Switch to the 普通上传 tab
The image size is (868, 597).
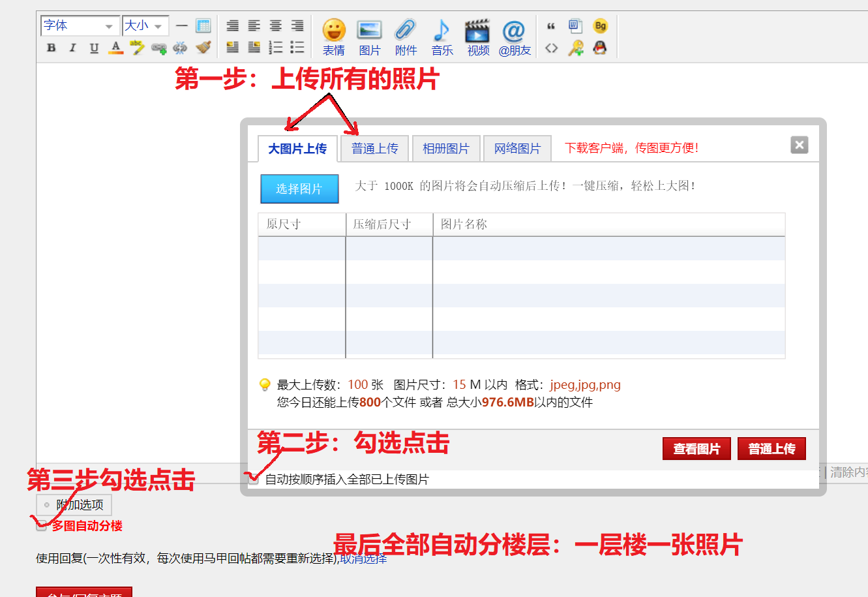point(374,149)
